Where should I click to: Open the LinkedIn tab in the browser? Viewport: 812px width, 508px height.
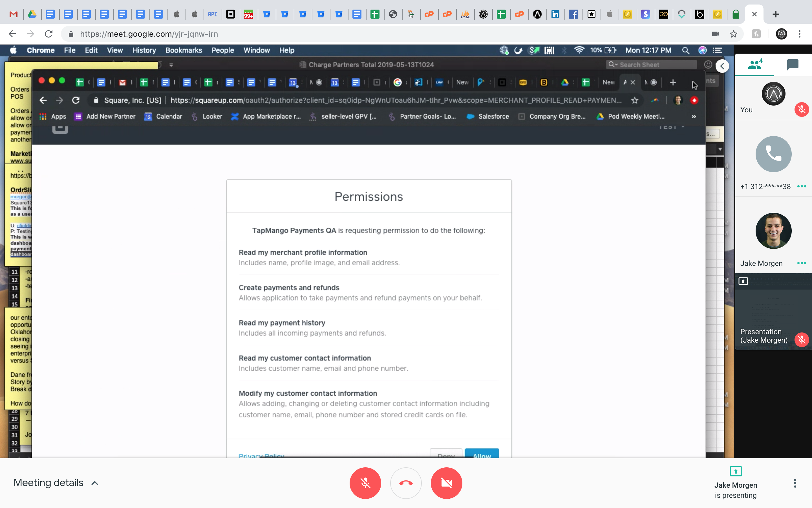click(x=555, y=14)
